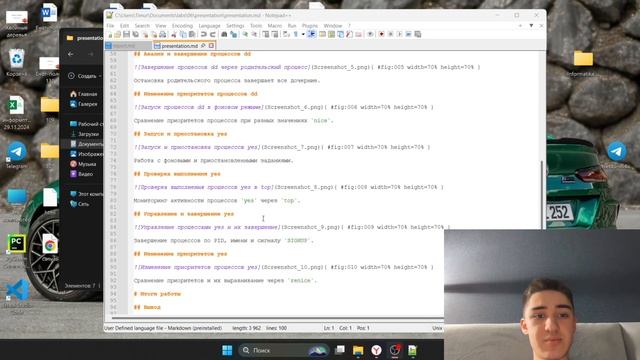This screenshot has width=640, height=360.
Task: Start macro recording red dot icon
Action: tap(381, 34)
